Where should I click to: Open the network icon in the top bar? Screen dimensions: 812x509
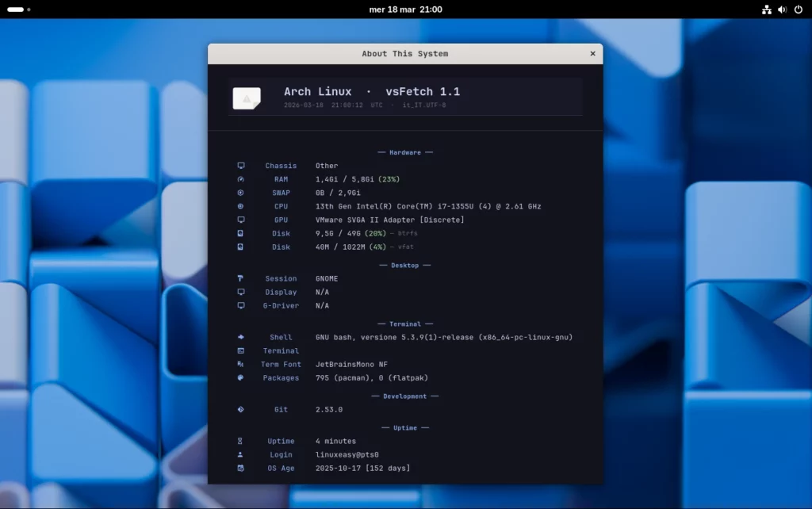(x=767, y=10)
